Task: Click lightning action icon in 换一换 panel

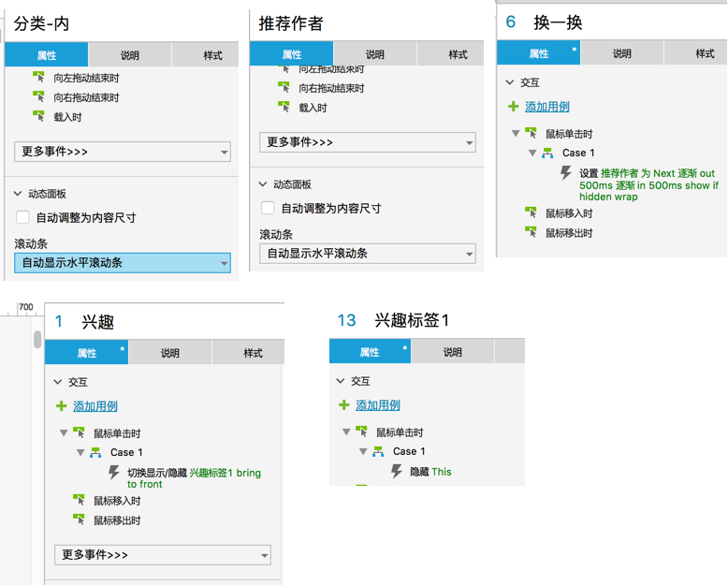Action: click(x=565, y=173)
